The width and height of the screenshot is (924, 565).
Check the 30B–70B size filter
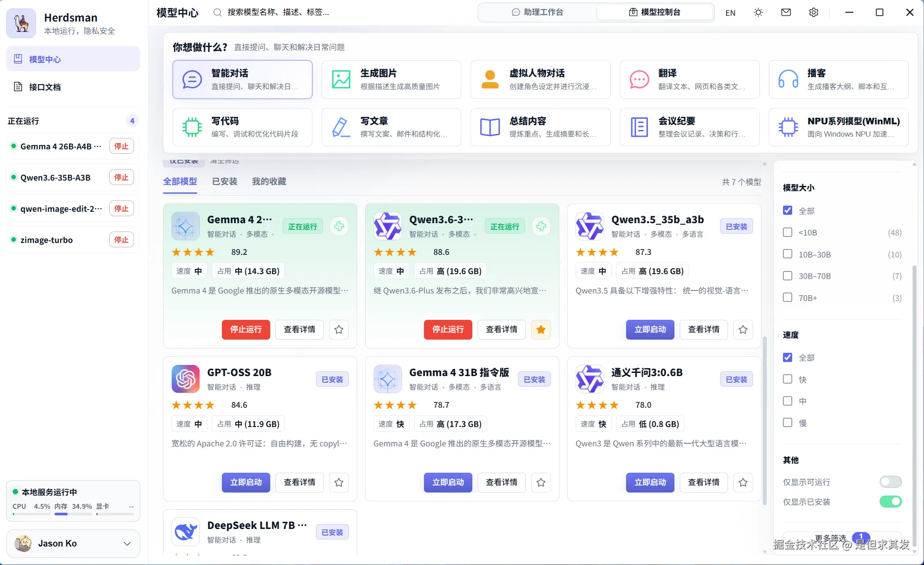[x=788, y=276]
